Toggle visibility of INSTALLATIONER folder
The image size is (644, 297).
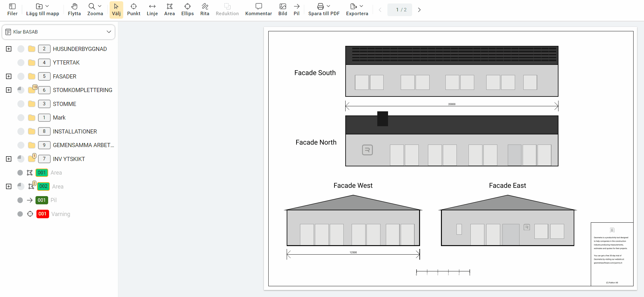click(x=21, y=131)
